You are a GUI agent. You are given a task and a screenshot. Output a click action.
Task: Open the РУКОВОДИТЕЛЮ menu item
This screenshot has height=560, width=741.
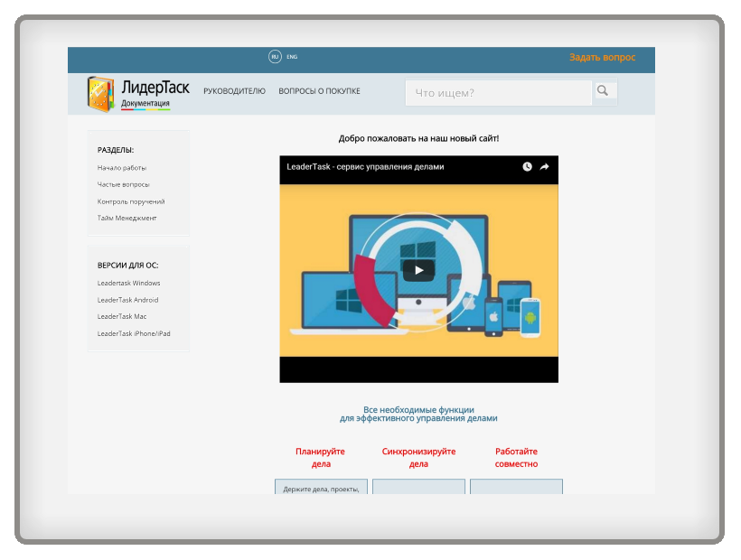coord(234,91)
